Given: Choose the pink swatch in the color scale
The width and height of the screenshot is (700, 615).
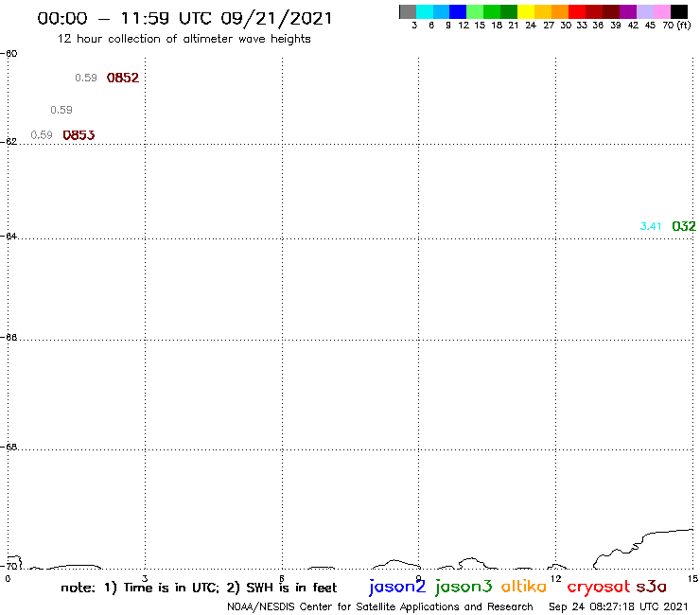Looking at the screenshot, I should [662, 11].
